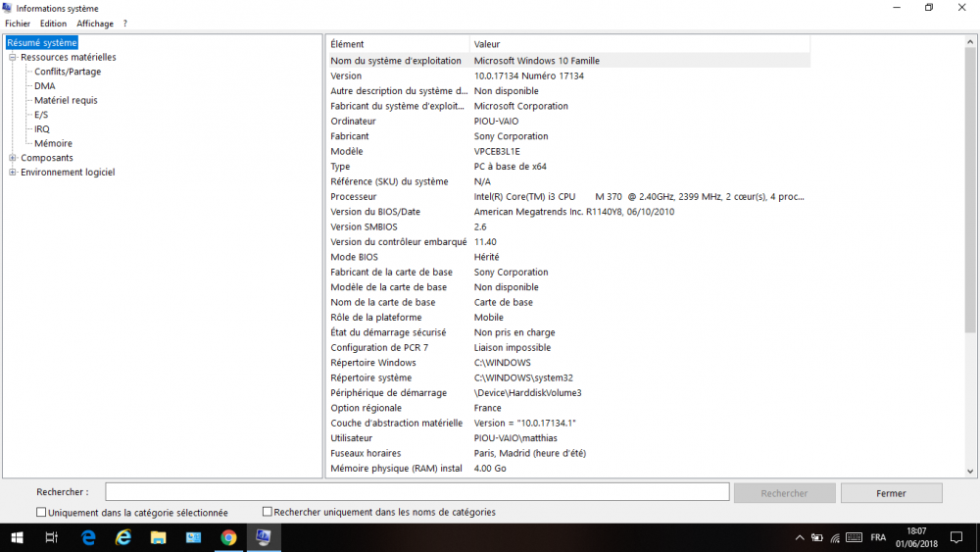Launch Microsoft Edge from the taskbar
980x552 pixels.
[x=88, y=537]
